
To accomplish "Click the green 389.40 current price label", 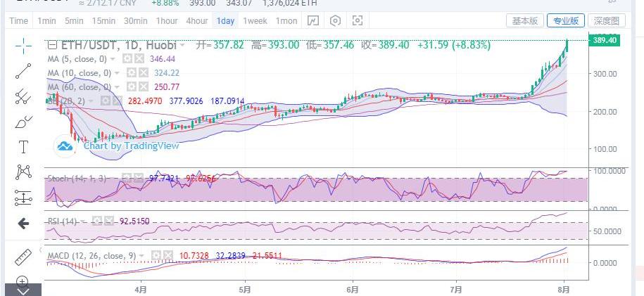I will tap(604, 40).
